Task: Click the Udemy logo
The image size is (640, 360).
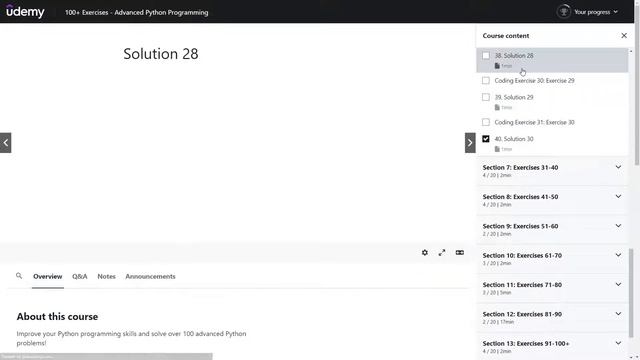Action: pos(25,11)
